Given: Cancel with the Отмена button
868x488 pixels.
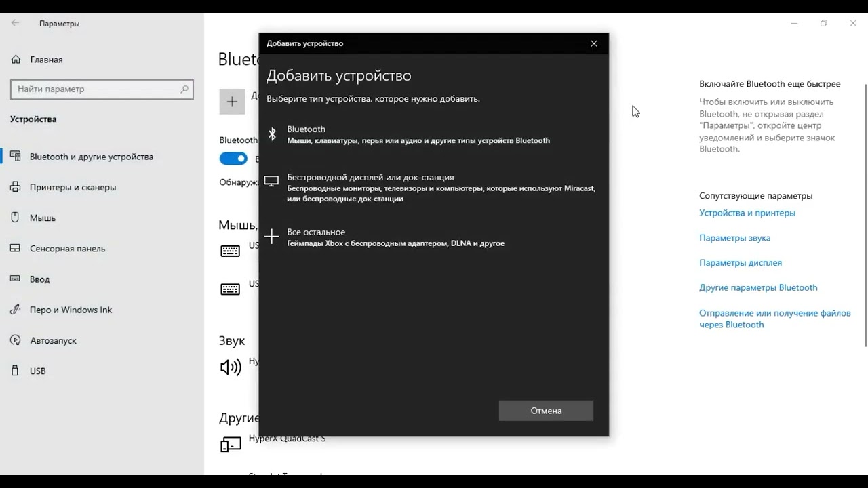Looking at the screenshot, I should click(546, 410).
